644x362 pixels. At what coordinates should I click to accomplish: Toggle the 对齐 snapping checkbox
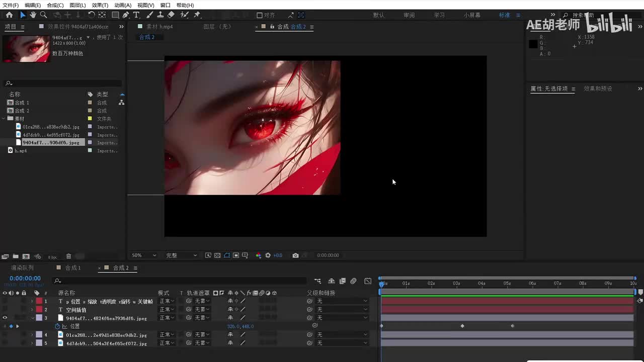point(260,15)
